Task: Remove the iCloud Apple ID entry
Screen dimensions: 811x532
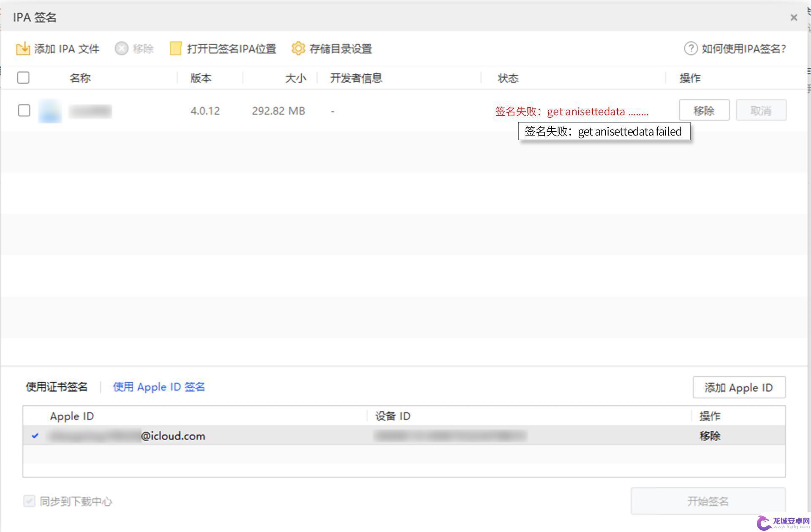Action: 710,436
